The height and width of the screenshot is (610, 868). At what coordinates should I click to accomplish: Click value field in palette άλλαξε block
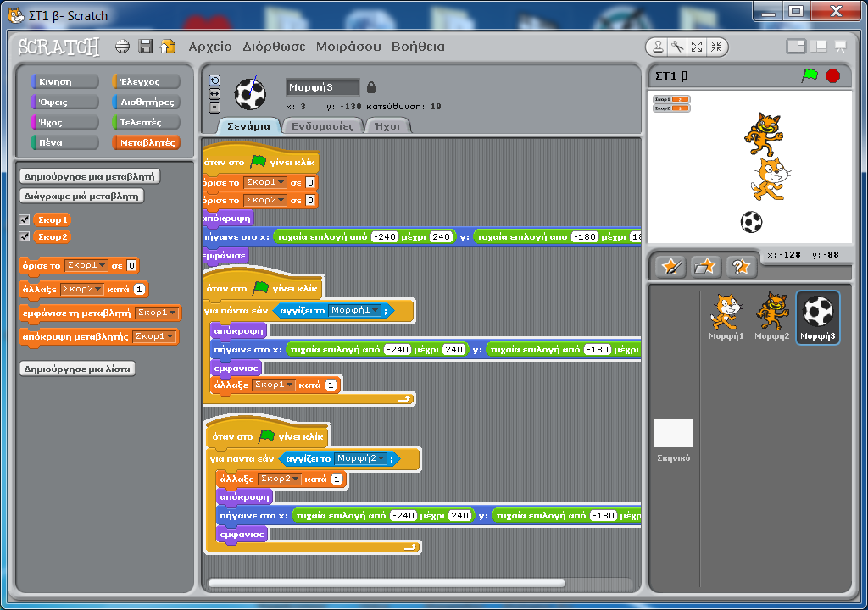[140, 289]
